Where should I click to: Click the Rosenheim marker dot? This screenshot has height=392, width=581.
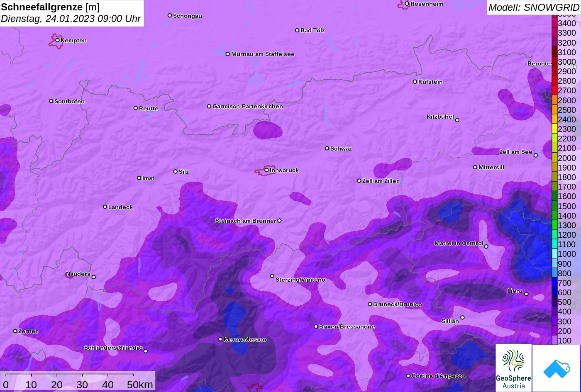[x=407, y=4]
